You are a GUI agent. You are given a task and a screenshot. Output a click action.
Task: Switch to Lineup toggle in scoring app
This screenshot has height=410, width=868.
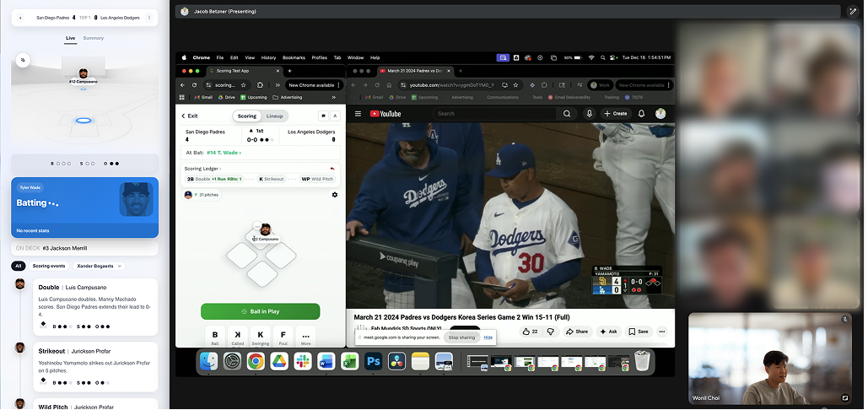[x=275, y=116]
